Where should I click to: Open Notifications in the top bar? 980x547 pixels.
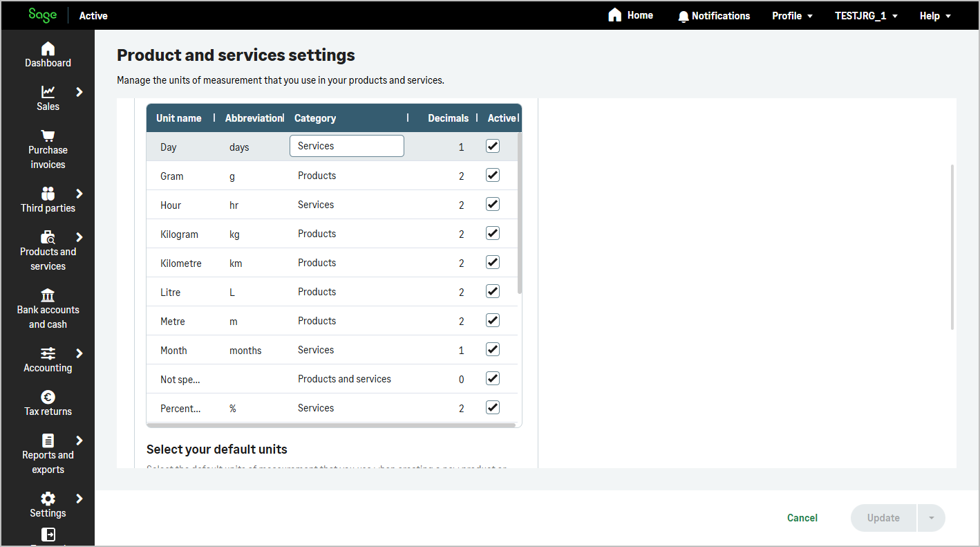coord(714,16)
